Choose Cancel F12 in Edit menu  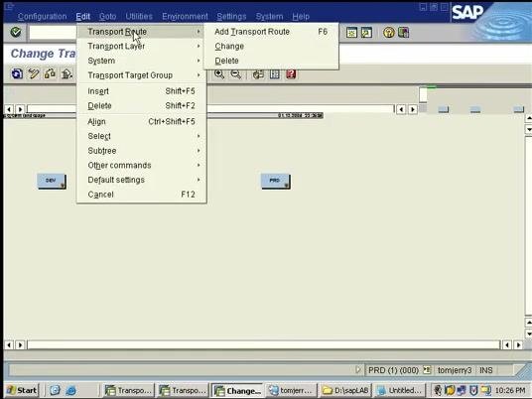(x=142, y=195)
